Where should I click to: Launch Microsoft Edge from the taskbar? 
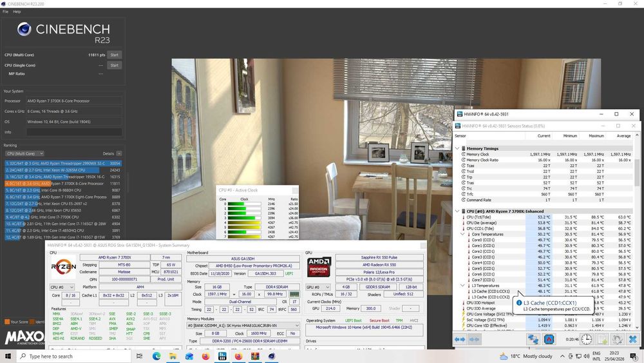(156, 356)
